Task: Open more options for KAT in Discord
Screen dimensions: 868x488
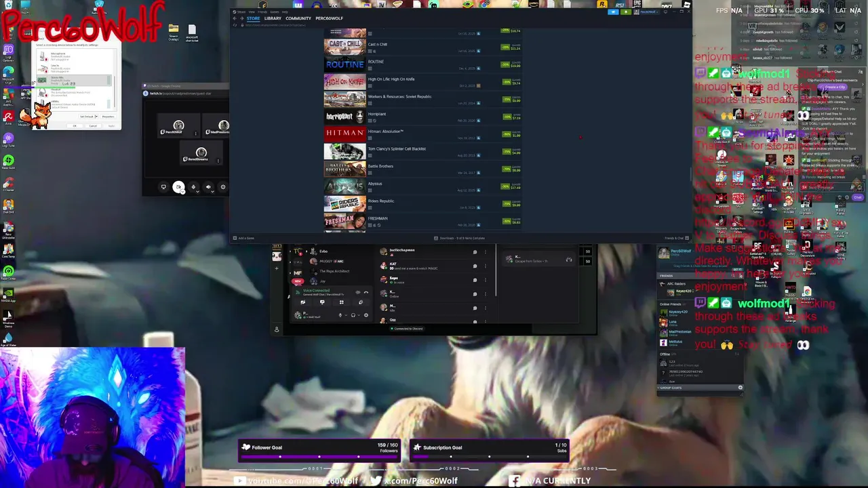Action: [x=486, y=266]
